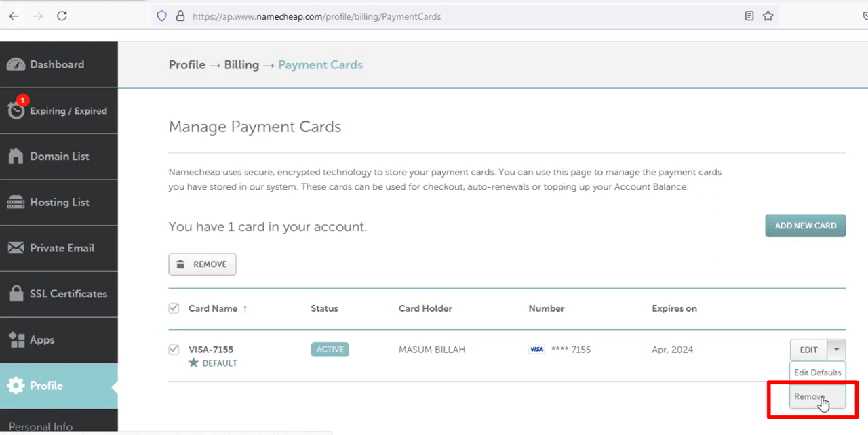Click the Apr, 2024 expiry date
The image size is (868, 435).
click(x=673, y=350)
